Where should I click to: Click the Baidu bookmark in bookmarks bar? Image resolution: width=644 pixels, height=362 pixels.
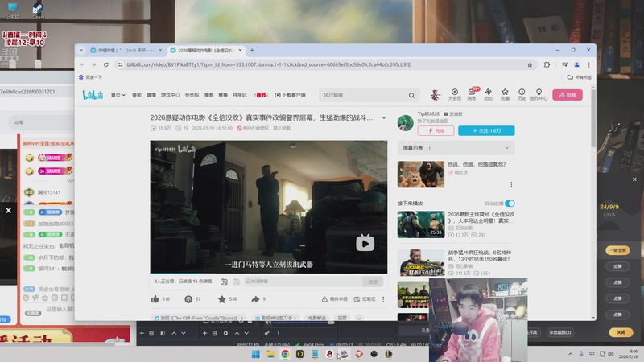pos(90,77)
